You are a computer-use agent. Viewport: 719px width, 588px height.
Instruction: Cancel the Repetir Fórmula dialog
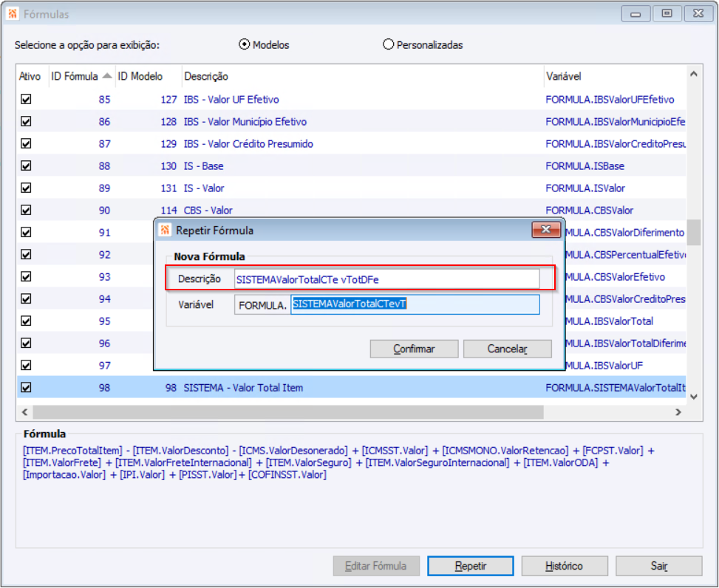click(507, 349)
